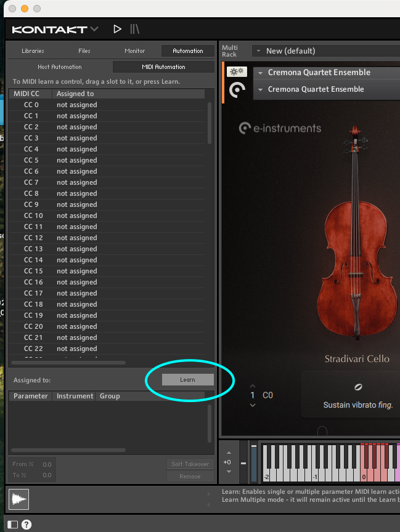Click the C0 key switch label
The width and height of the screenshot is (400, 532).
coord(267,395)
